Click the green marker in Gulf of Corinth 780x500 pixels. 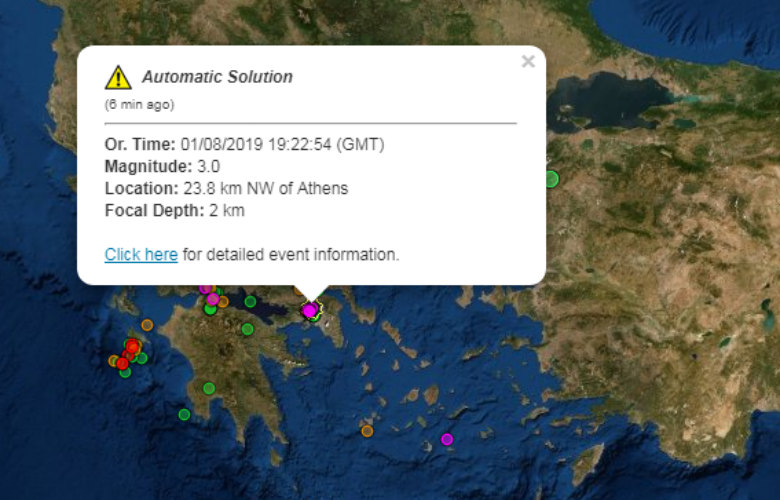(251, 301)
